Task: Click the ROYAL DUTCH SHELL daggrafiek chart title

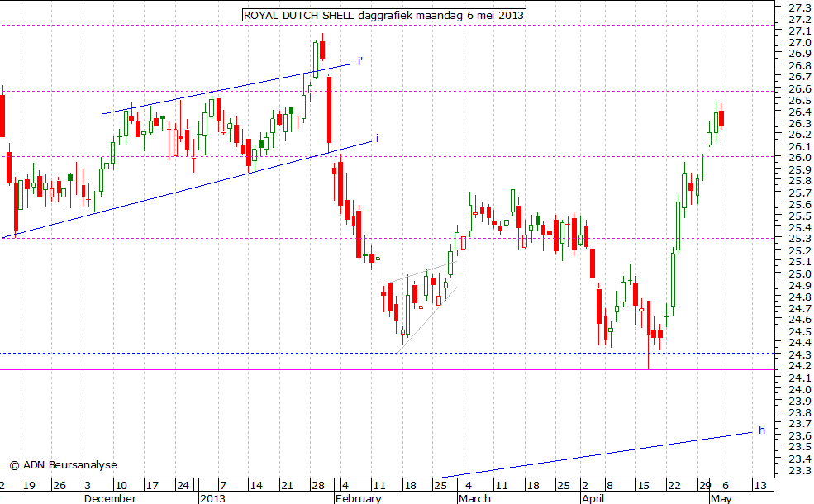Action: coord(383,15)
